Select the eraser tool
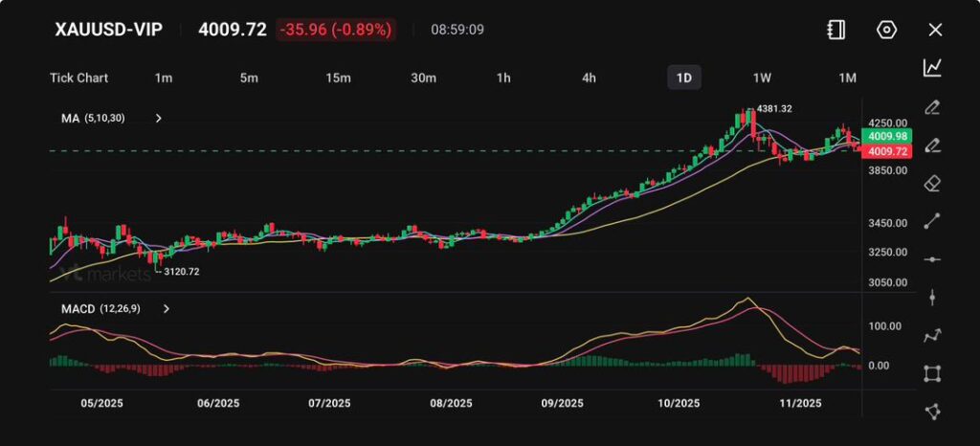Screen dimensions: 980x446 [932, 183]
